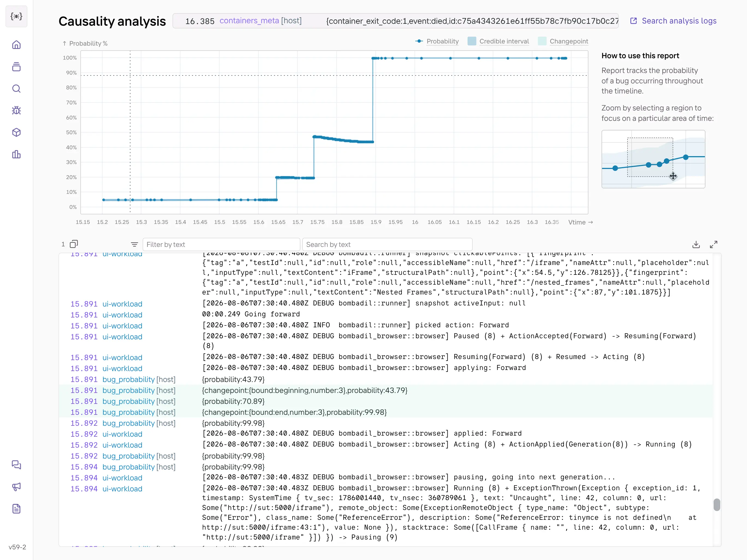Click the '00:00.249 Going forward' log line
747x560 pixels.
point(386,314)
